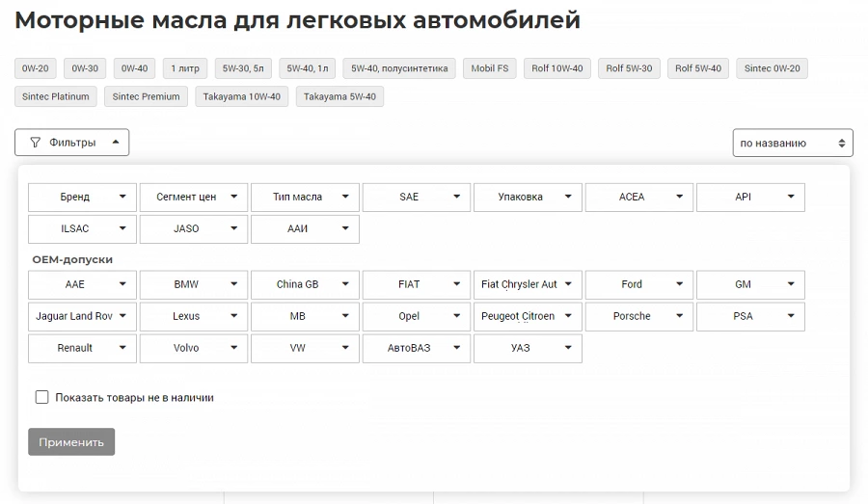The image size is (868, 504).
Task: Open the ILSAC filter dropdown
Action: coord(83,229)
